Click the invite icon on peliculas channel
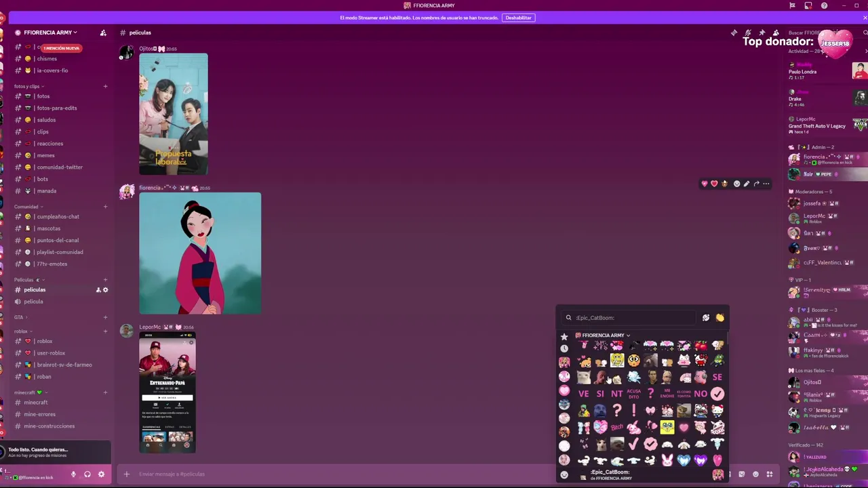Screen dimensions: 868x488 click(x=98, y=290)
